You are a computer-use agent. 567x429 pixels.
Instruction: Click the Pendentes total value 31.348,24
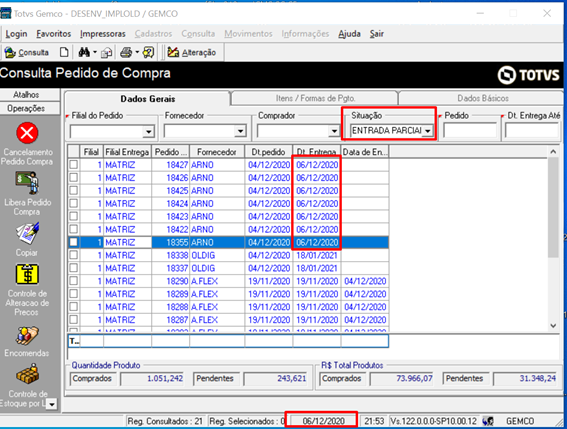[x=525, y=379]
